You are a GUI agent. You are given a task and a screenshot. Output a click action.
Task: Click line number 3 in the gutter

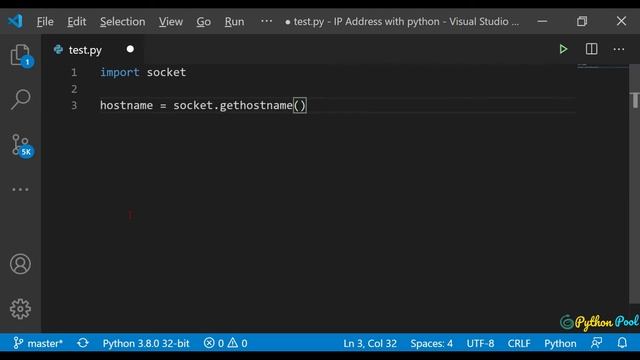pos(74,105)
